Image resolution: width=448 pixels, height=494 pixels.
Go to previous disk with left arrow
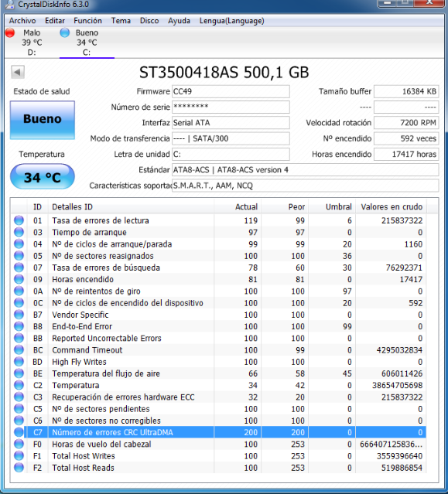click(x=18, y=72)
